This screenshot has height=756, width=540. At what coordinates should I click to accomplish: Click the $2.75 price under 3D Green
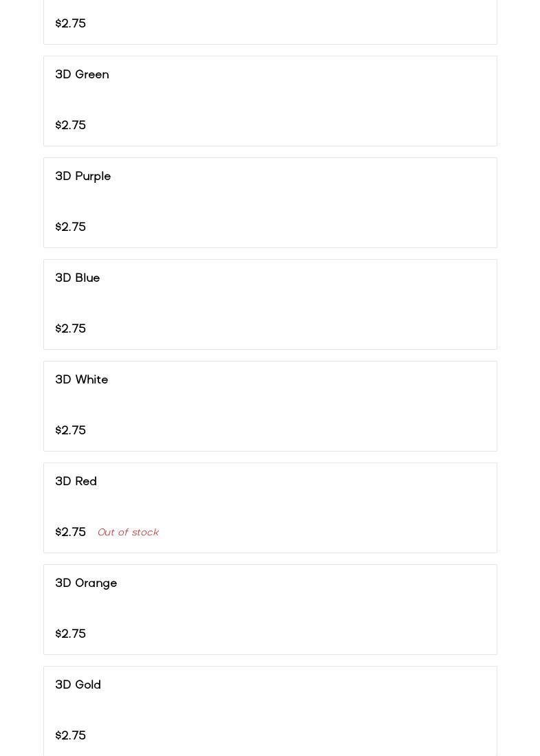pos(71,125)
